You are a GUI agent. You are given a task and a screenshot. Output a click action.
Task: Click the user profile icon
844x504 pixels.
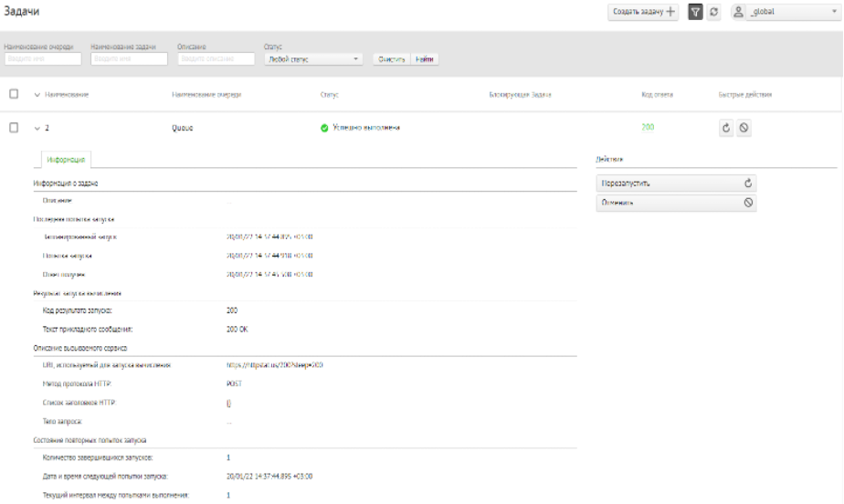(x=738, y=12)
